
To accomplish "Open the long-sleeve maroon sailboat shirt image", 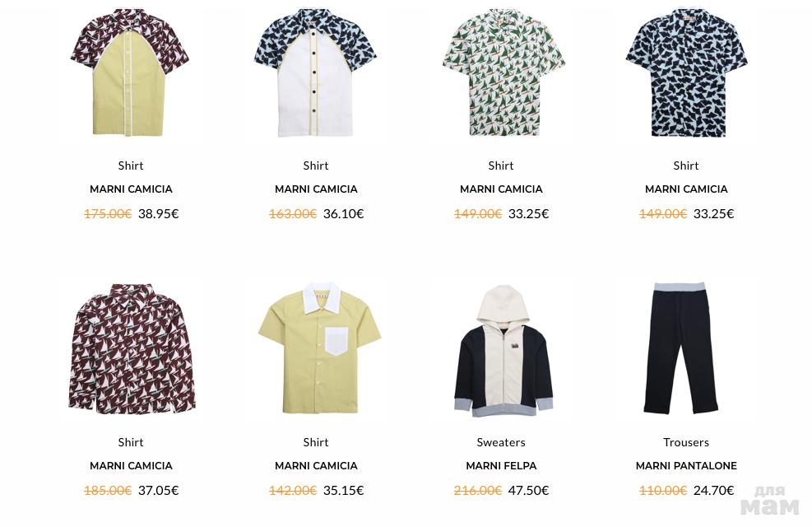I will pyautogui.click(x=132, y=348).
